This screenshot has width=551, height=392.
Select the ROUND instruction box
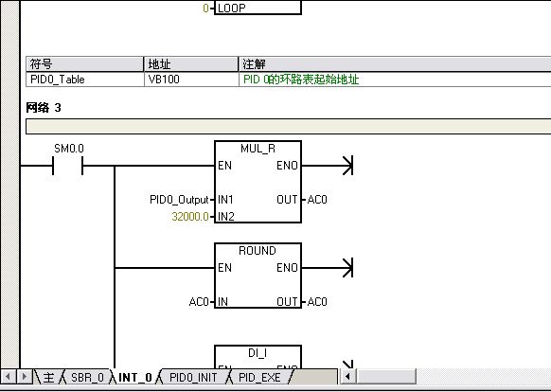click(x=258, y=276)
